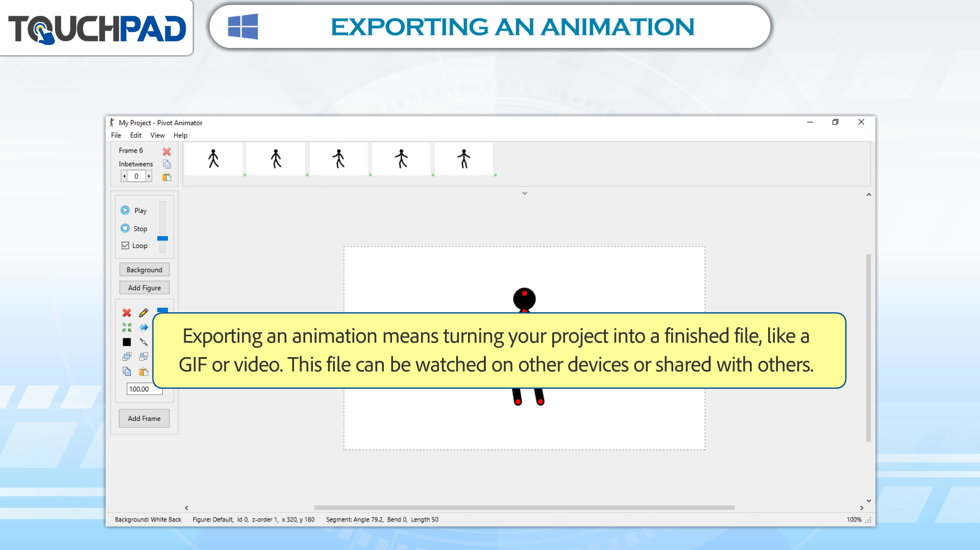
Task: Paste figure from the tool panel
Action: (143, 371)
